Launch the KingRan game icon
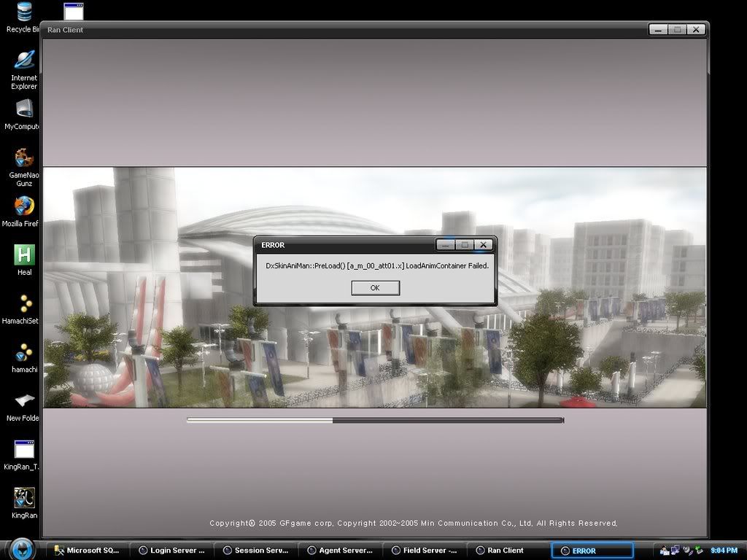 [24, 498]
